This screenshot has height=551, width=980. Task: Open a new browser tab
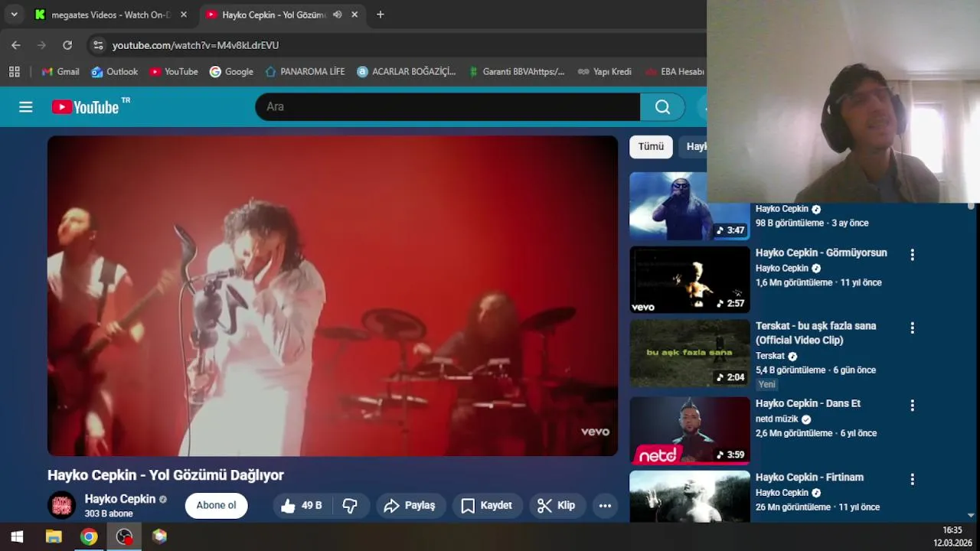(381, 15)
